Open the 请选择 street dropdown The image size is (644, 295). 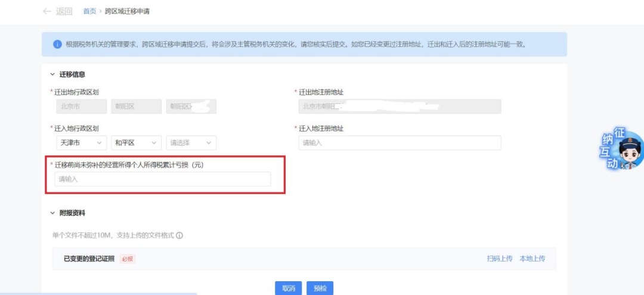pos(191,143)
